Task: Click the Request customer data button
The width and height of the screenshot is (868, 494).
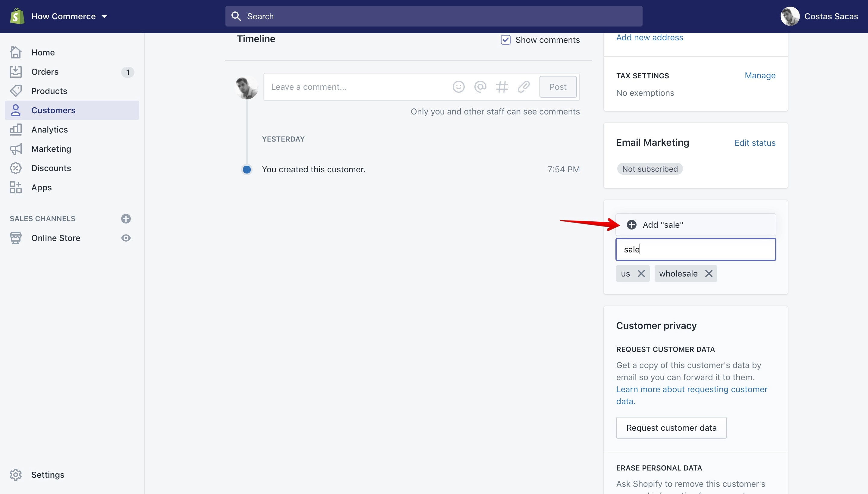Action: [x=671, y=428]
